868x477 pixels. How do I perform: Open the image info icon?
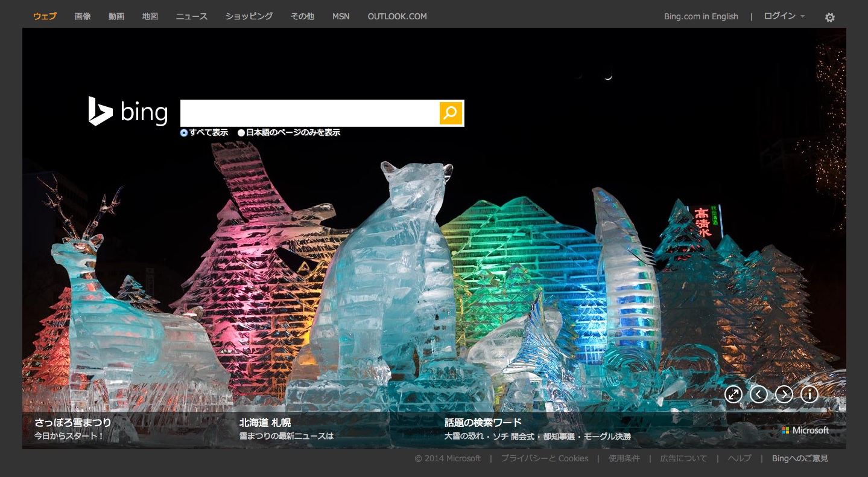coord(809,394)
